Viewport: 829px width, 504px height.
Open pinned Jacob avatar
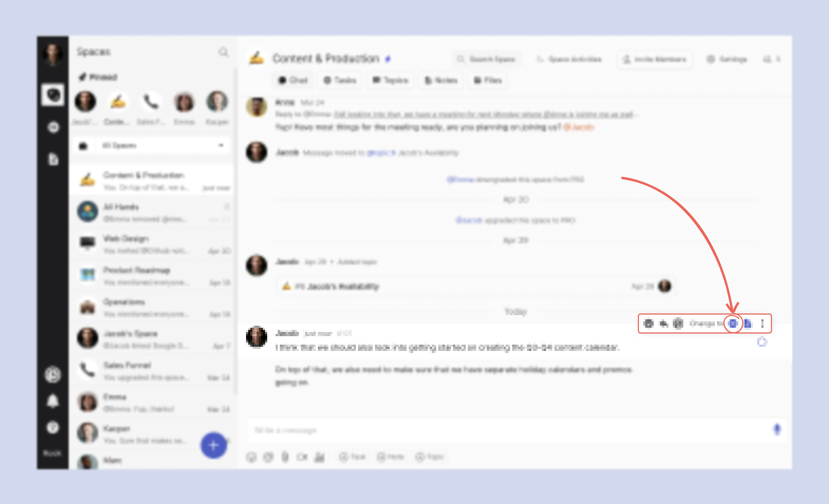tap(85, 101)
